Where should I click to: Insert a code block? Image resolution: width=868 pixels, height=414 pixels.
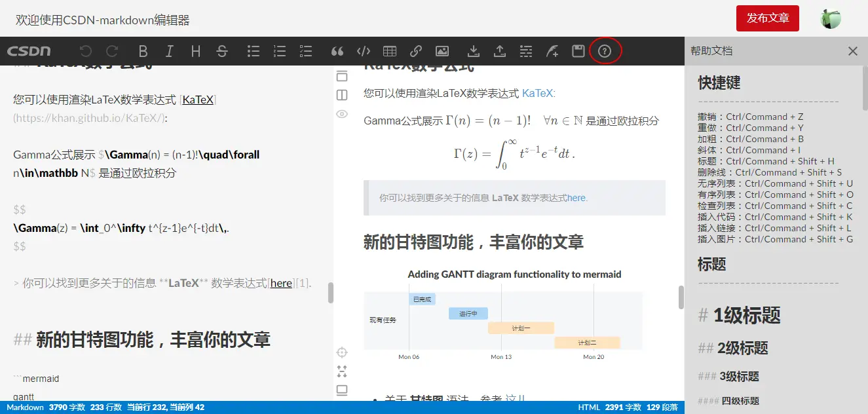click(x=364, y=51)
